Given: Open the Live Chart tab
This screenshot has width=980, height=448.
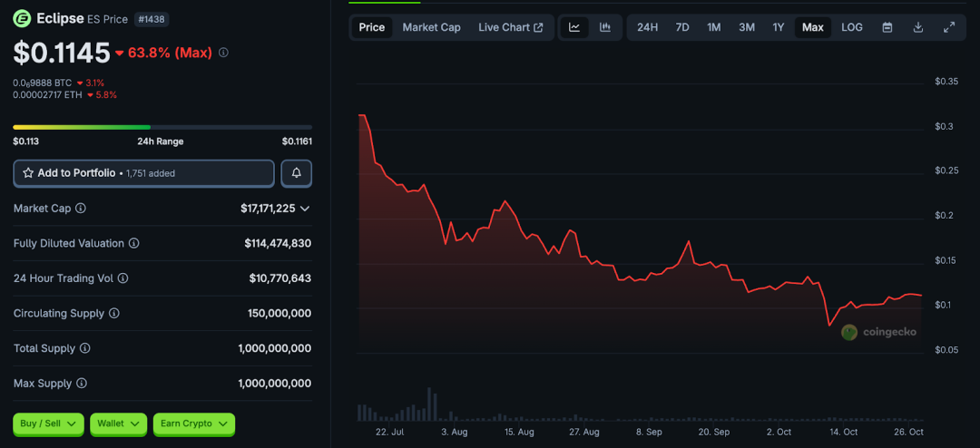Looking at the screenshot, I should pyautogui.click(x=510, y=27).
